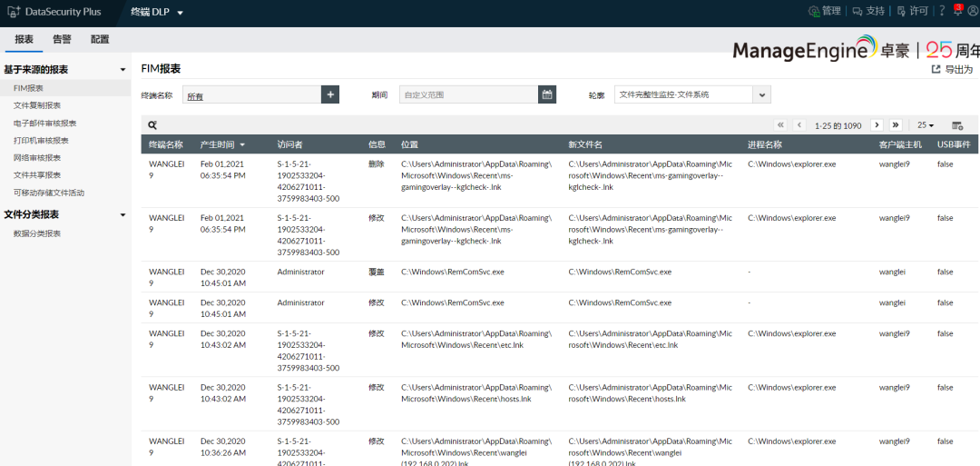Screen dimensions: 980x466
Task: Open 文件共享报表
Action: [x=37, y=175]
